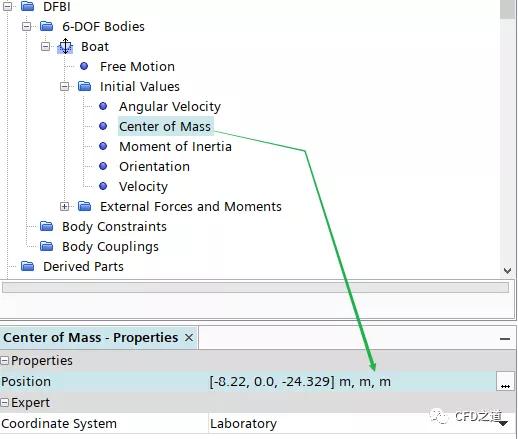The height and width of the screenshot is (439, 518).
Task: Select the Moment of Inertia item
Action: click(x=175, y=146)
